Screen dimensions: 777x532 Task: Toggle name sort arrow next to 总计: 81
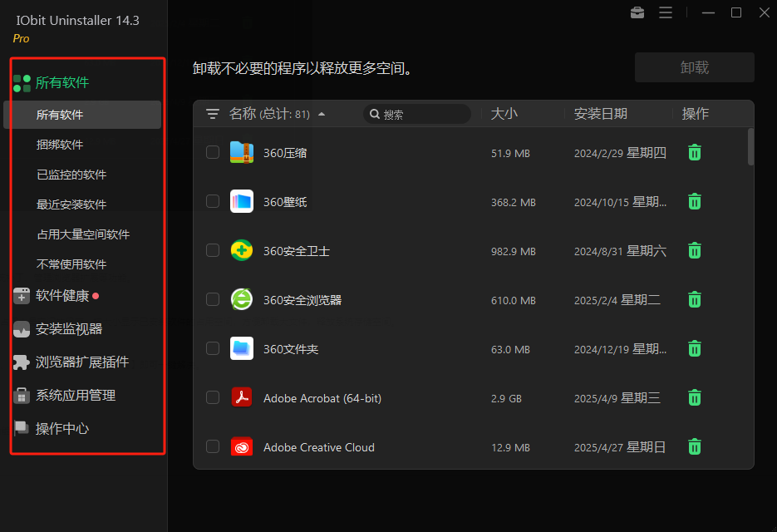pyautogui.click(x=322, y=115)
